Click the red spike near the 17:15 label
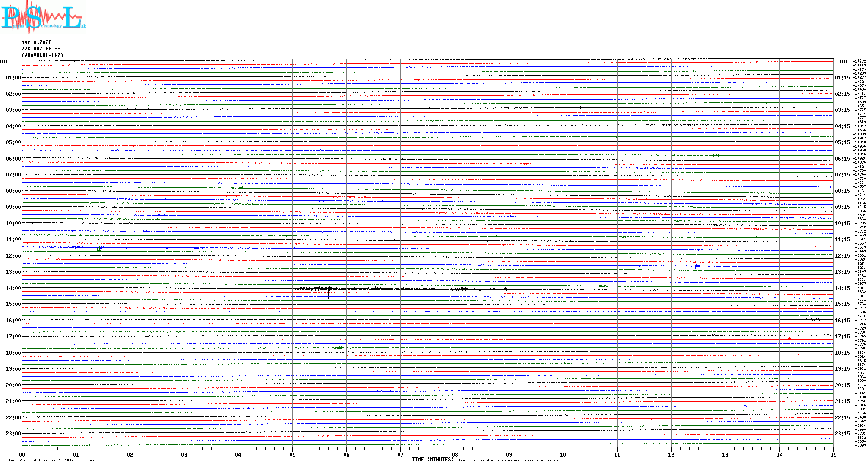 [x=789, y=339]
